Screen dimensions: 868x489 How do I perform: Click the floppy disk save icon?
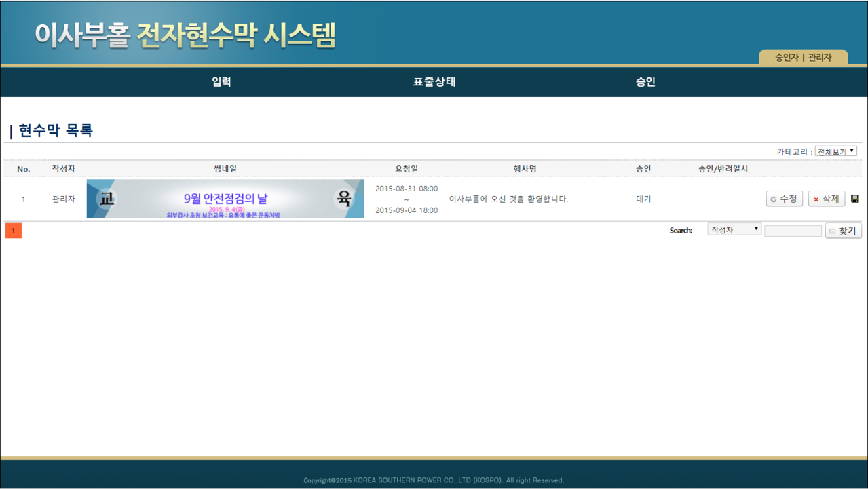click(854, 199)
